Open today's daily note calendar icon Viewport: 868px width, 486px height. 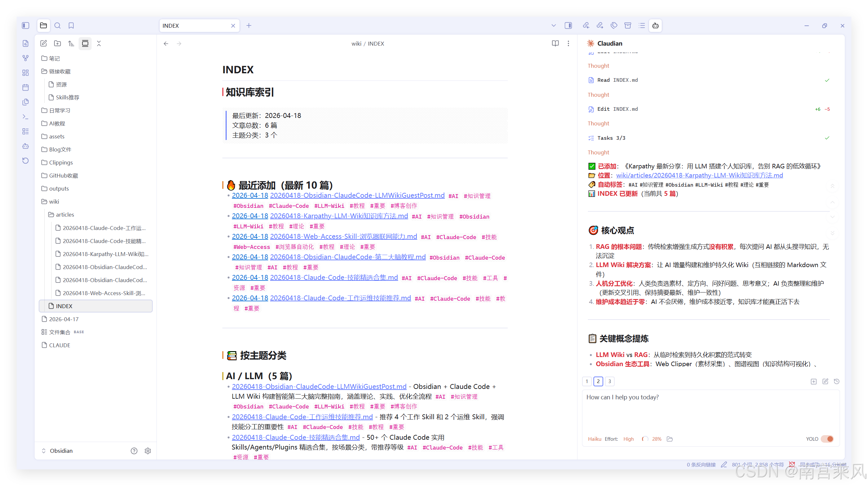[26, 88]
